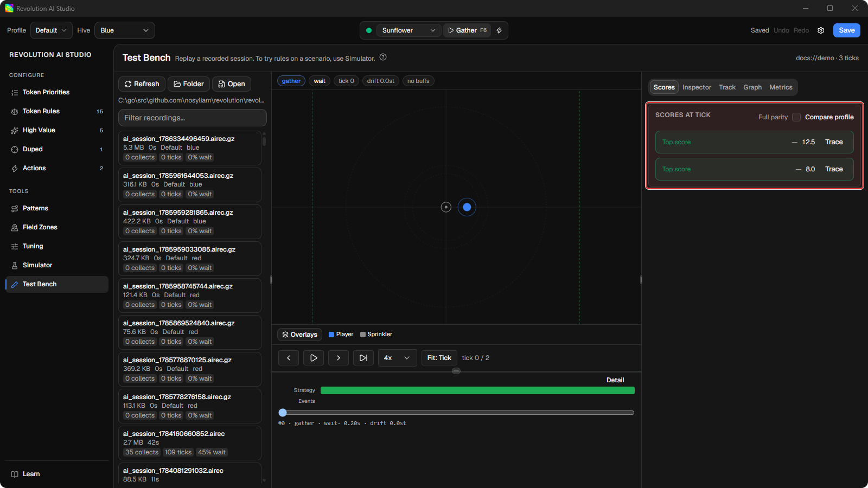Switch to the Metrics tab
The height and width of the screenshot is (488, 868).
[781, 87]
